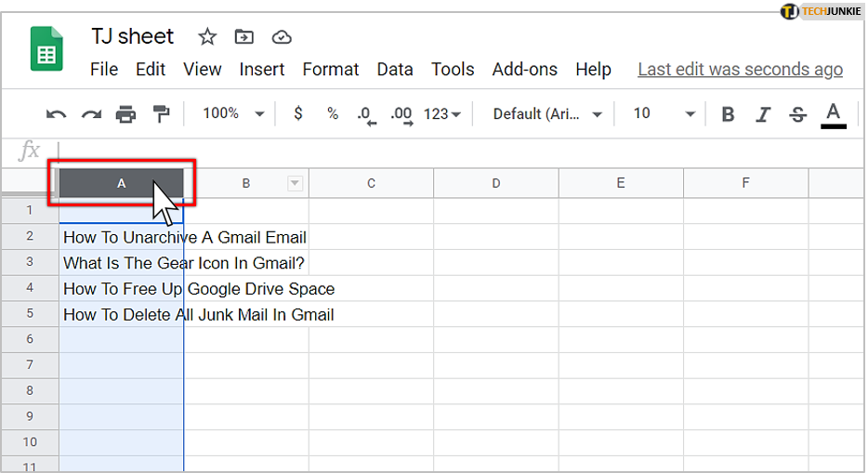Click the Undo arrow icon
Image resolution: width=868 pixels, height=473 pixels.
coord(56,114)
